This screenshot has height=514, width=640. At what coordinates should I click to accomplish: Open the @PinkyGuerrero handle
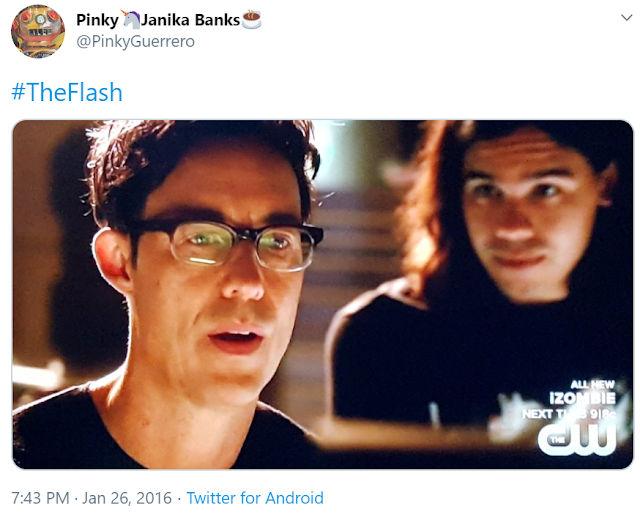pyautogui.click(x=136, y=41)
